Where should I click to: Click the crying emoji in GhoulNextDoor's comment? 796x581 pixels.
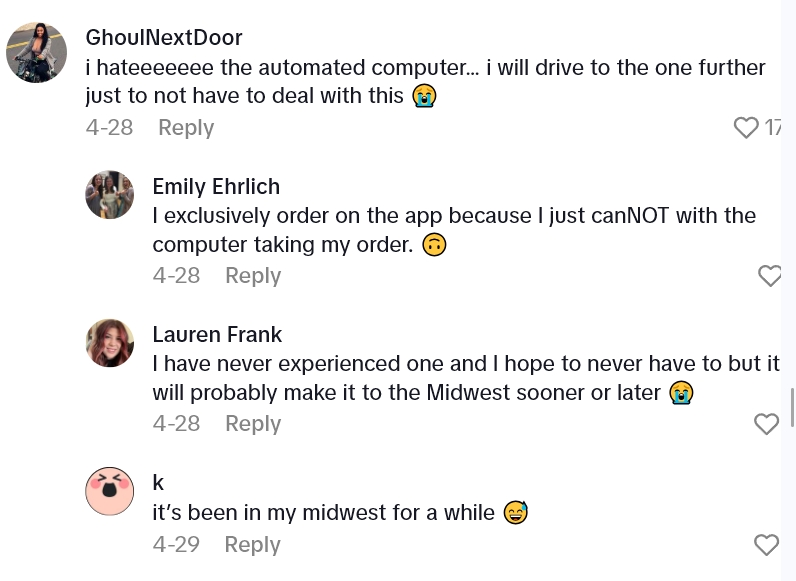click(425, 97)
